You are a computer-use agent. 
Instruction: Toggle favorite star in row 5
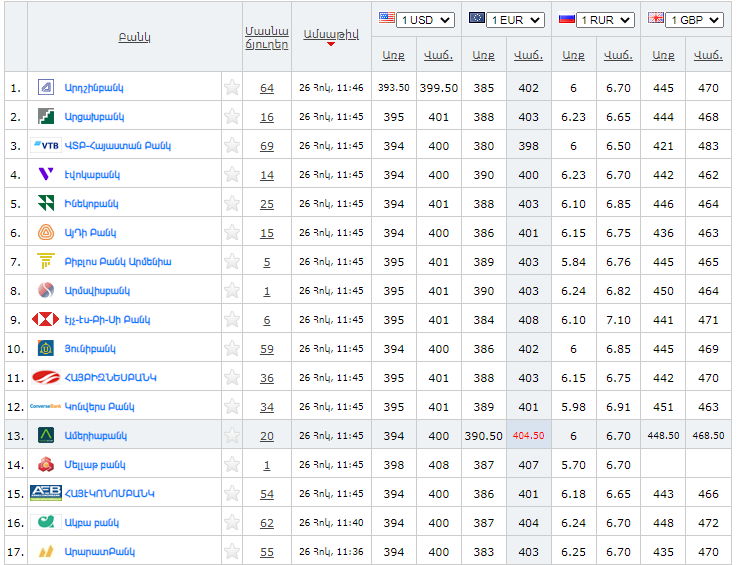pos(232,203)
